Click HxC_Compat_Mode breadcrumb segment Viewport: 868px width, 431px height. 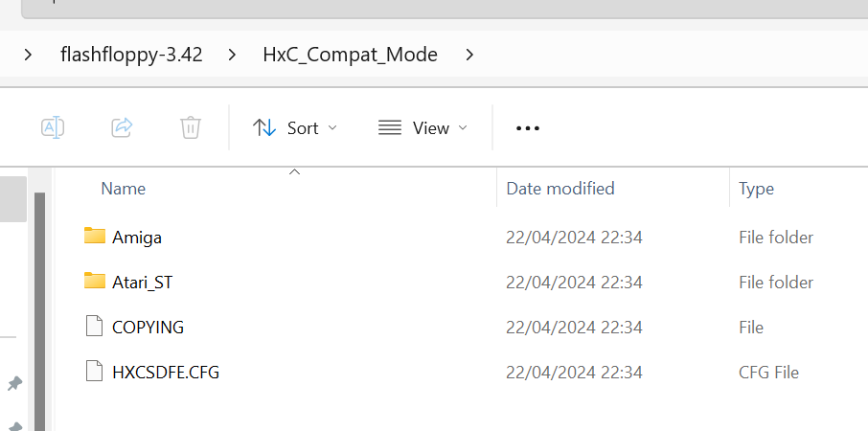(351, 55)
